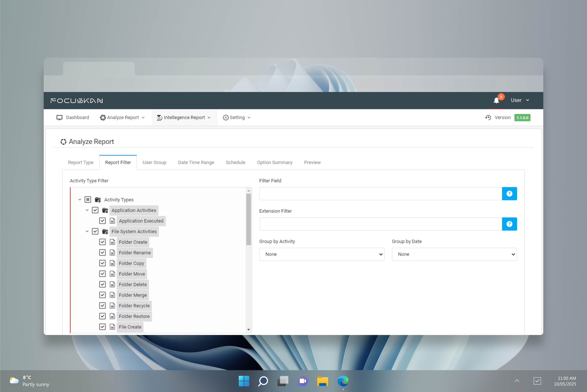Screen dimensions: 587x392
Task: Click the activity tree scrollbar thumb
Action: (x=248, y=220)
